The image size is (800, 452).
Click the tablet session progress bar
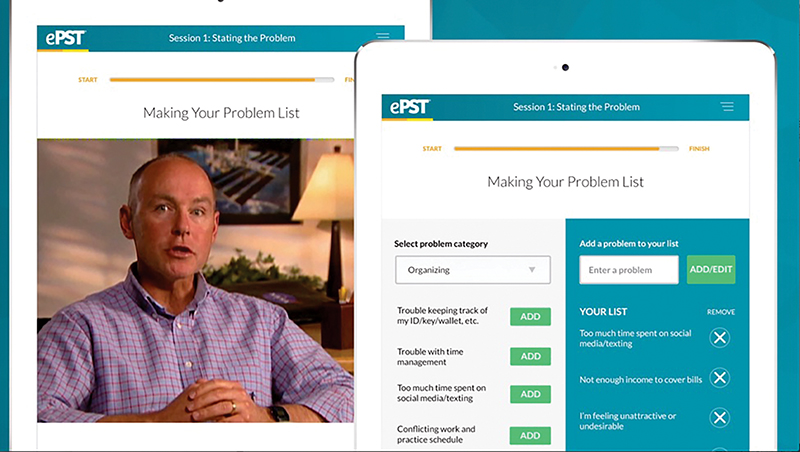click(566, 149)
